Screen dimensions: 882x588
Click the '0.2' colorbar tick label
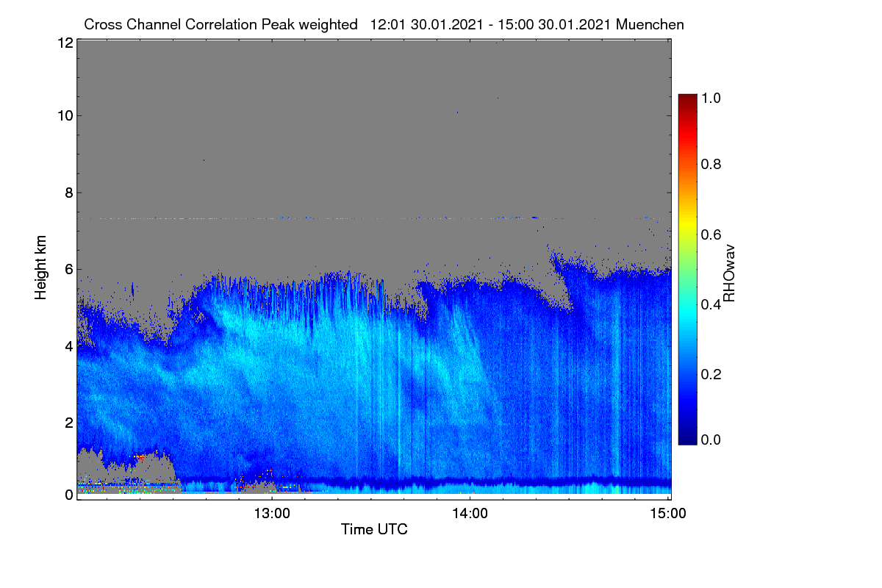tap(710, 374)
